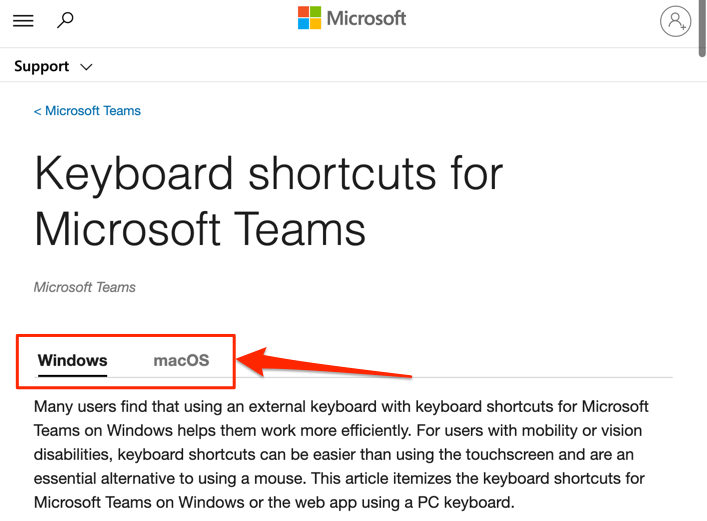707x521 pixels.
Task: Click the page's vertical scrollbar thumb
Action: (701, 28)
